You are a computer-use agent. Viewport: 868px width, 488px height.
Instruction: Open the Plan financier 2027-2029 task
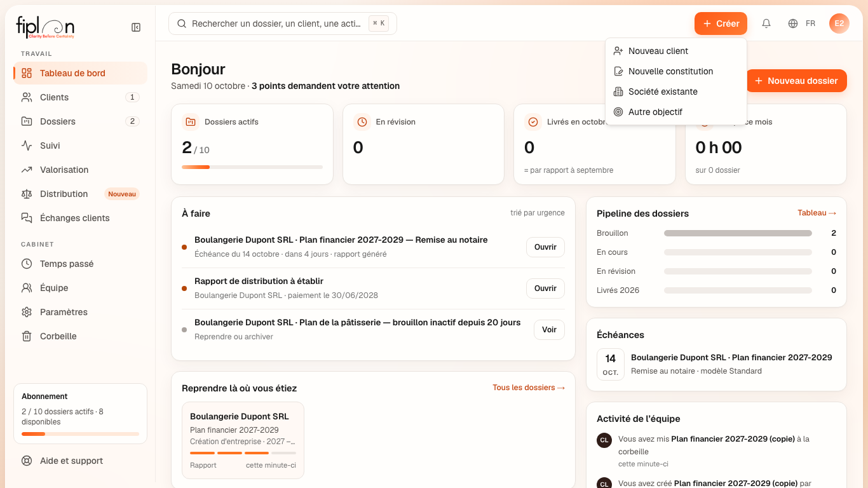(x=545, y=247)
